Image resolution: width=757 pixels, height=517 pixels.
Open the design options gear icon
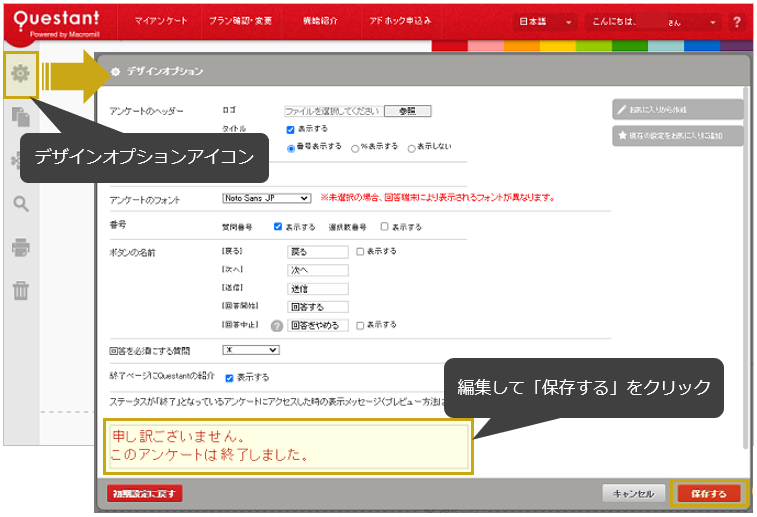point(20,74)
